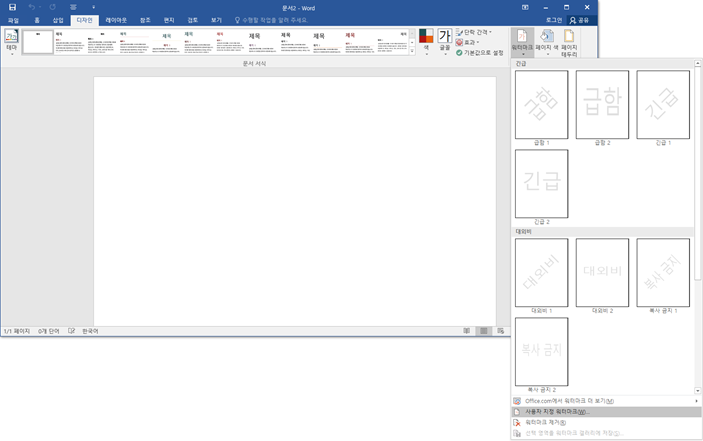
Task: Click the 워터마크 watermark button
Action: tap(522, 43)
